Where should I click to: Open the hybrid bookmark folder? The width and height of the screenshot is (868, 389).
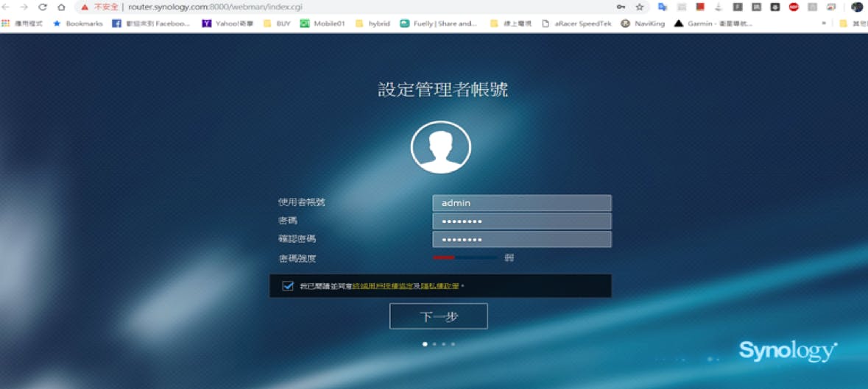coord(373,24)
